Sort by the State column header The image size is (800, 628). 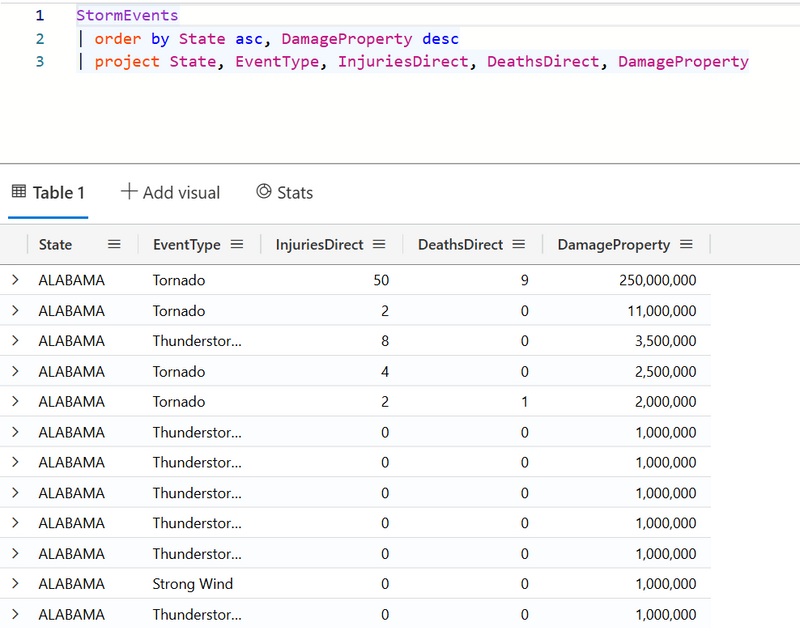(55, 245)
